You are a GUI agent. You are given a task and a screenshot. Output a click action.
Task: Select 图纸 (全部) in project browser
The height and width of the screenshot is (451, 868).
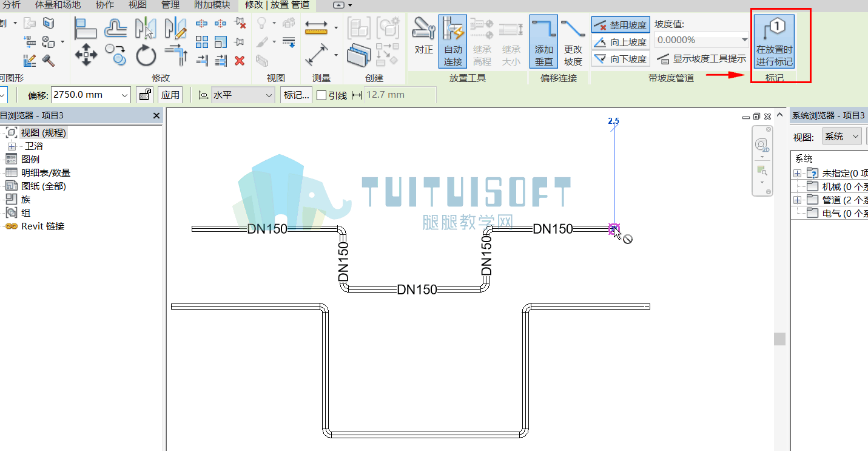click(44, 186)
